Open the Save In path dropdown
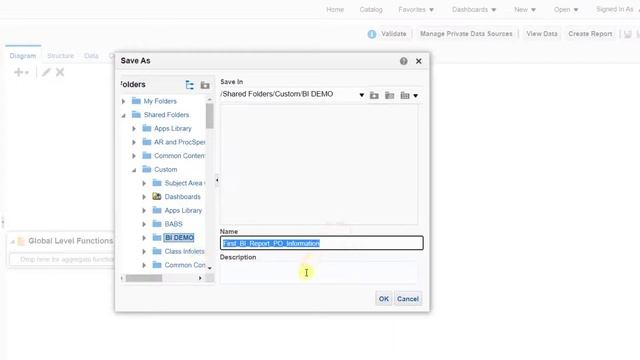This screenshot has width=640, height=360. tap(361, 95)
